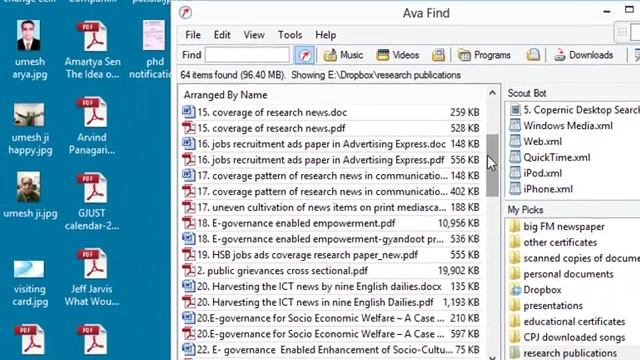Open the File menu
Image resolution: width=640 pixels, height=360 pixels.
(193, 35)
